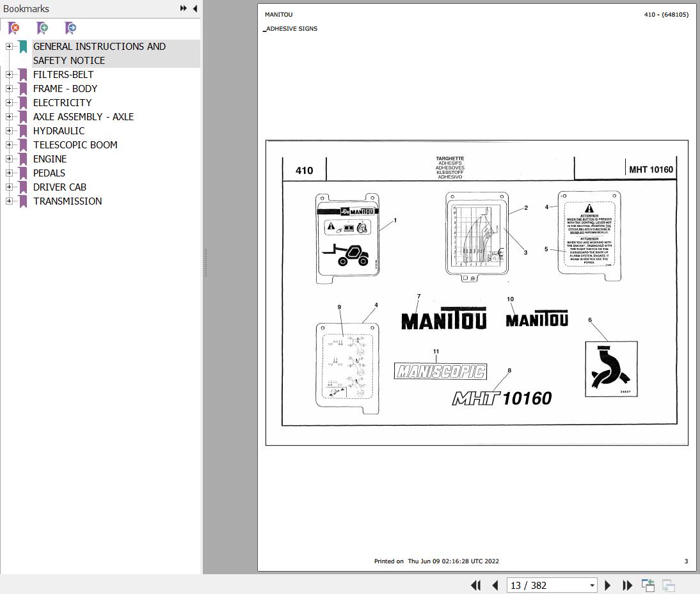Click the MHT 10160 model label in diagram
The height and width of the screenshot is (594, 700).
pos(651,169)
